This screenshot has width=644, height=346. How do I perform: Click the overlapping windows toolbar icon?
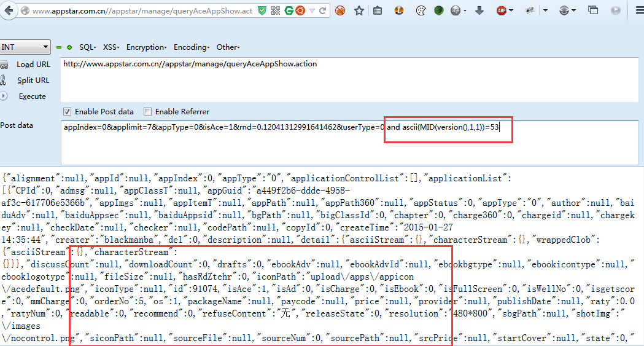(x=593, y=10)
